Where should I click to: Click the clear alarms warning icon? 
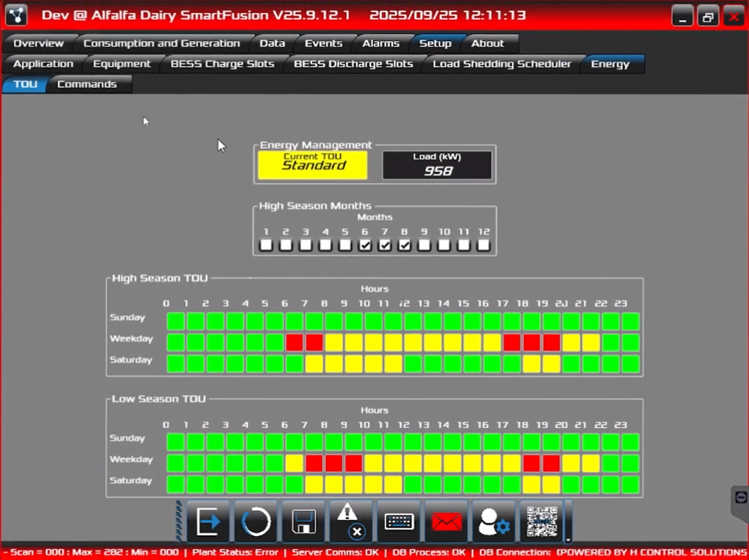tap(351, 522)
